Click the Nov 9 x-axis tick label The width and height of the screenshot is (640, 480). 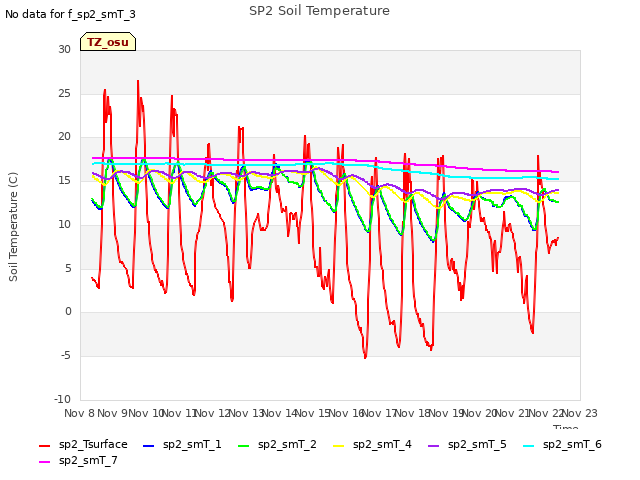112,413
